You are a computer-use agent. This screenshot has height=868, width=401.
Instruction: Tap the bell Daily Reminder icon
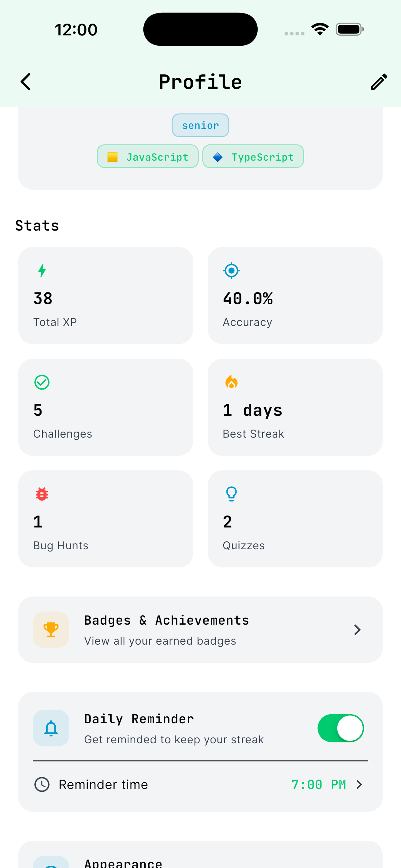coord(51,728)
